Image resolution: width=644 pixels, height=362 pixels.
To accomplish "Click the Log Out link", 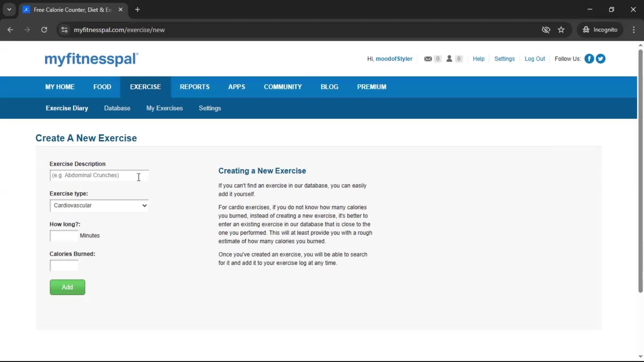I will point(535,59).
